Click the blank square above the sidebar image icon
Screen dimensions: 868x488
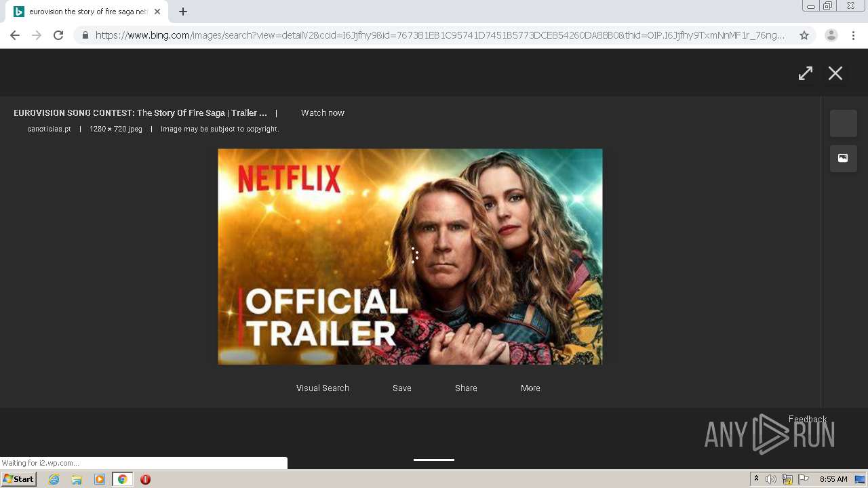coord(843,123)
